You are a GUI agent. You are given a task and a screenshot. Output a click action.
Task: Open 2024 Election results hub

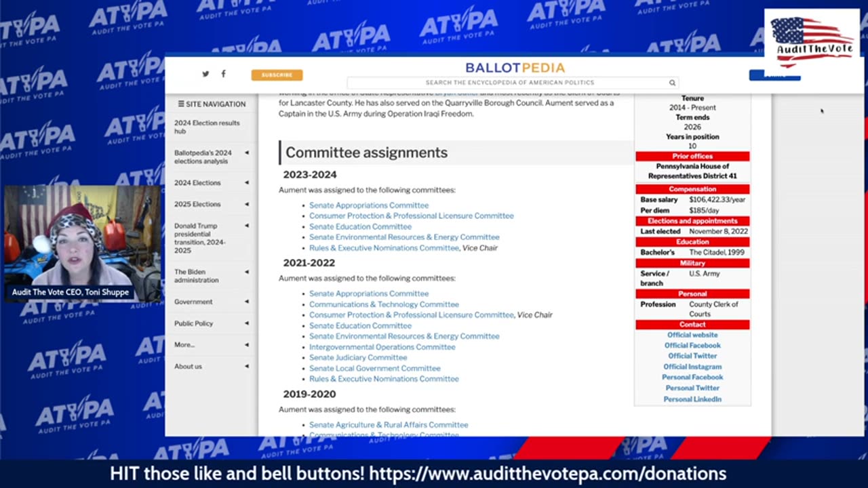[207, 127]
